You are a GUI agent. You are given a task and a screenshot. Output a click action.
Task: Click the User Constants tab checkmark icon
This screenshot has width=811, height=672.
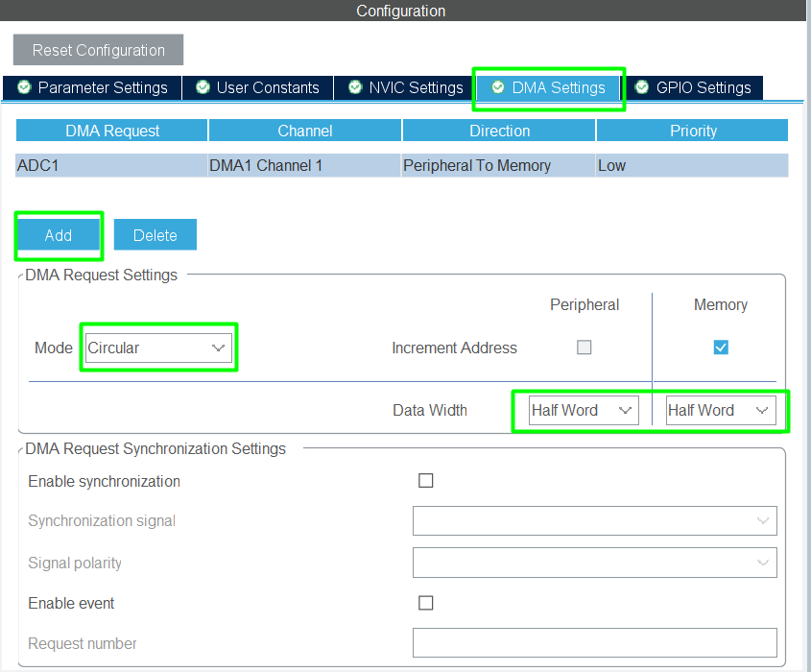[x=203, y=87]
